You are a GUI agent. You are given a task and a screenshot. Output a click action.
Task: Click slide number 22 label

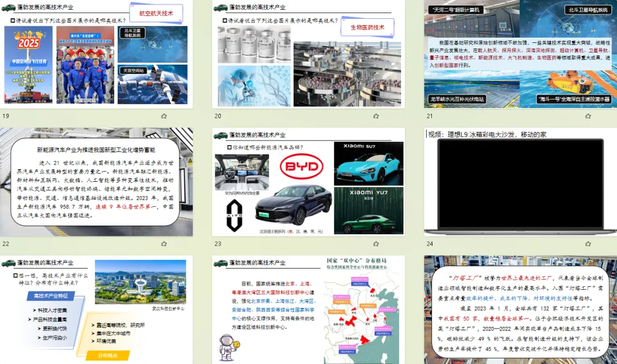[x=6, y=244]
